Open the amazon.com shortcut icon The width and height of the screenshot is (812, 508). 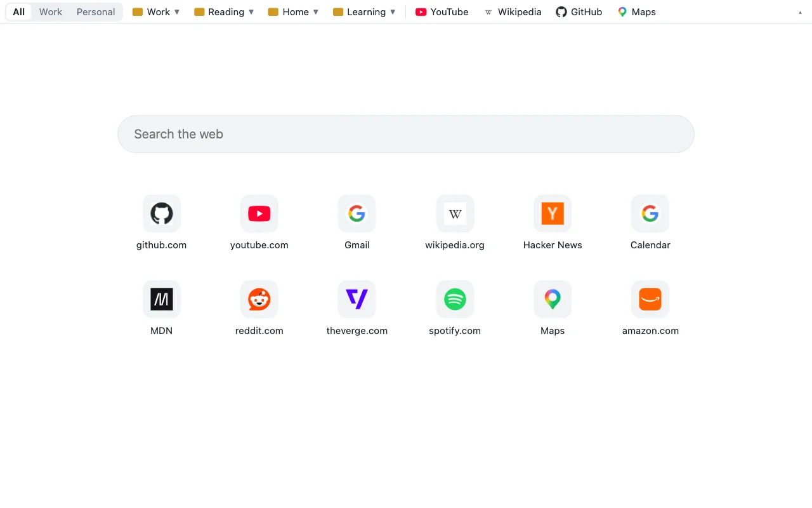[x=650, y=299]
